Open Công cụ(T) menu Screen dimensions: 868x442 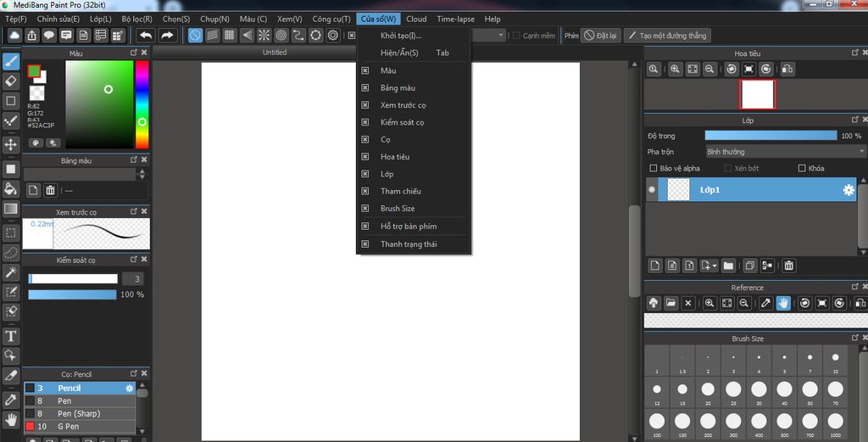(x=331, y=19)
